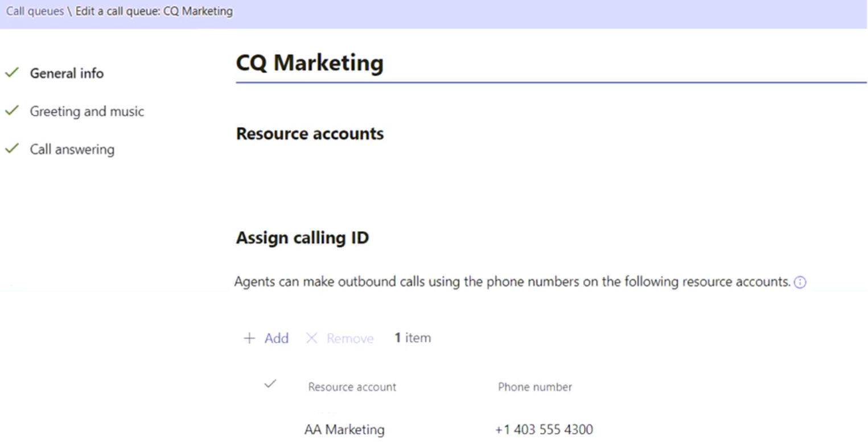Open the General info step

pos(67,73)
